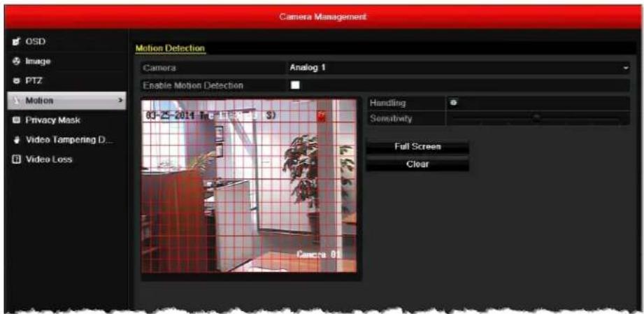Click the 'Sensitivity' label
644x314 pixels.
coord(391,119)
